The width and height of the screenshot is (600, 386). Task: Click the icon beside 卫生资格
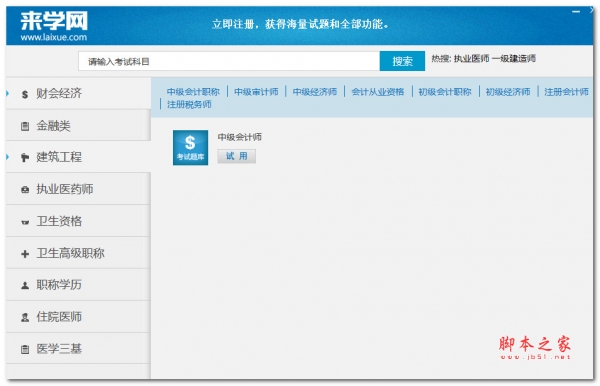25,222
